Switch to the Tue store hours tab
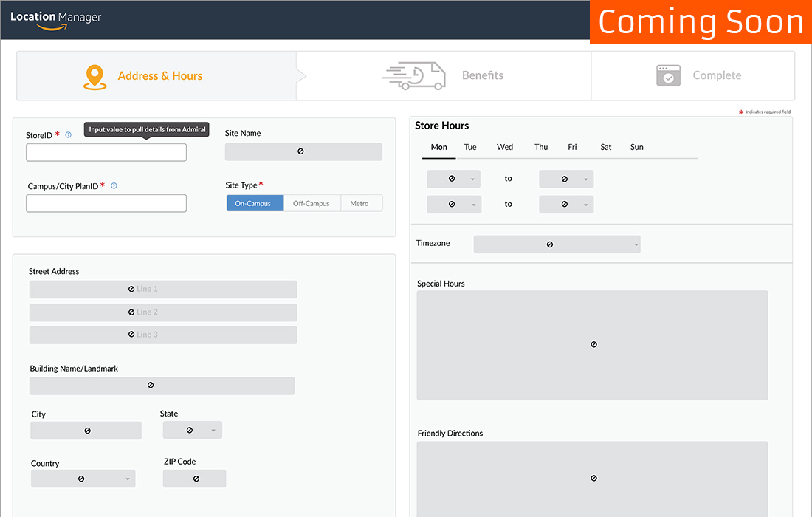Image resolution: width=812 pixels, height=517 pixels. pos(470,147)
